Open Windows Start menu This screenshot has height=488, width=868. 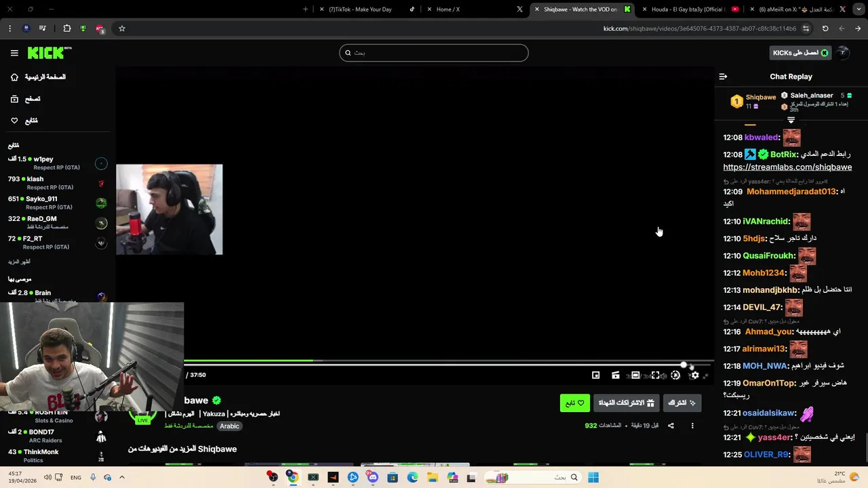tap(593, 477)
